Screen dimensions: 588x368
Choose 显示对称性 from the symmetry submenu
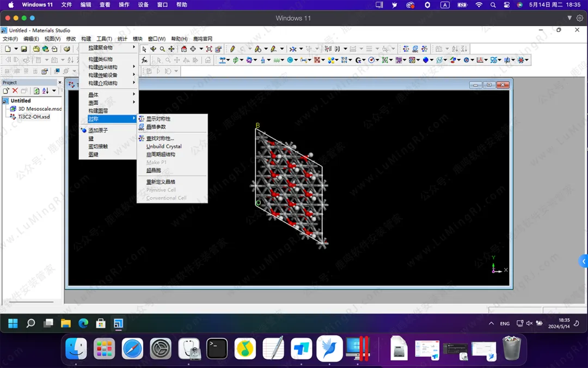158,119
